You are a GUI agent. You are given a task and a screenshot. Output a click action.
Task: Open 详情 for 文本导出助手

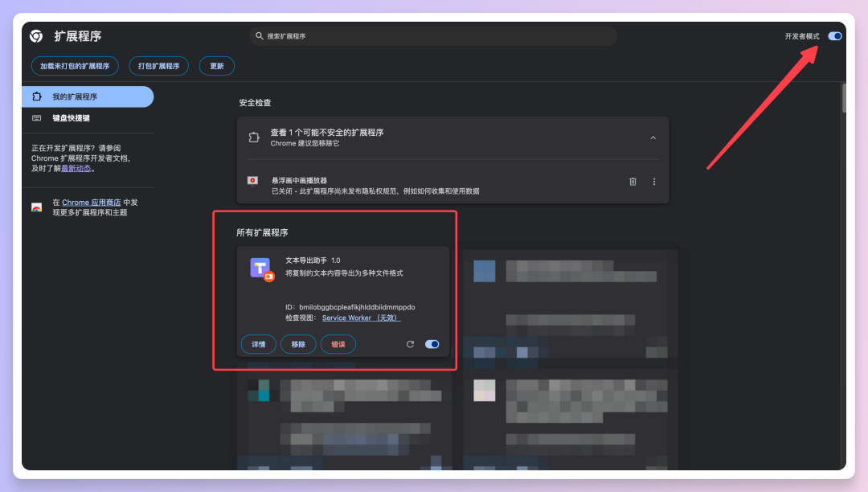(259, 344)
